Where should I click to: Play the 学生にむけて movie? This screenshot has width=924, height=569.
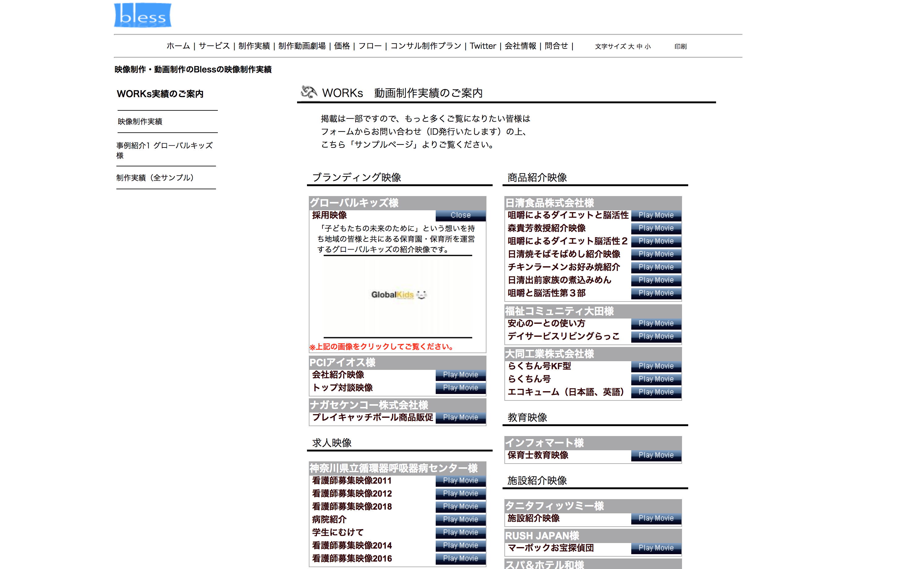(460, 533)
